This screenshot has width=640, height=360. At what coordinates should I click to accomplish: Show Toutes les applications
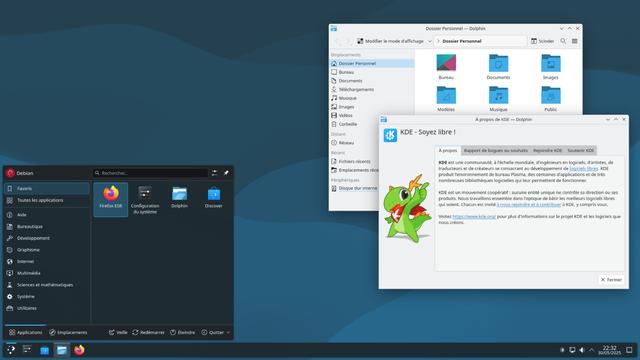47,200
